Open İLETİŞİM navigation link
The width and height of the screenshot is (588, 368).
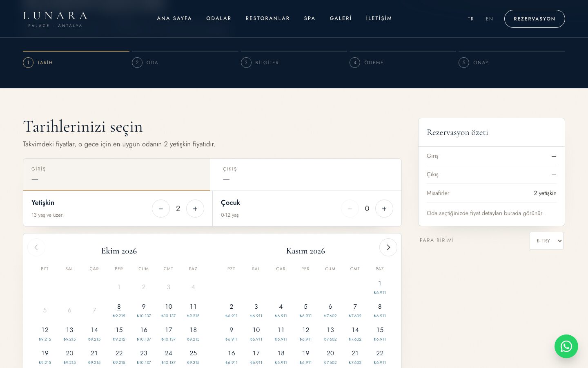coord(379,18)
